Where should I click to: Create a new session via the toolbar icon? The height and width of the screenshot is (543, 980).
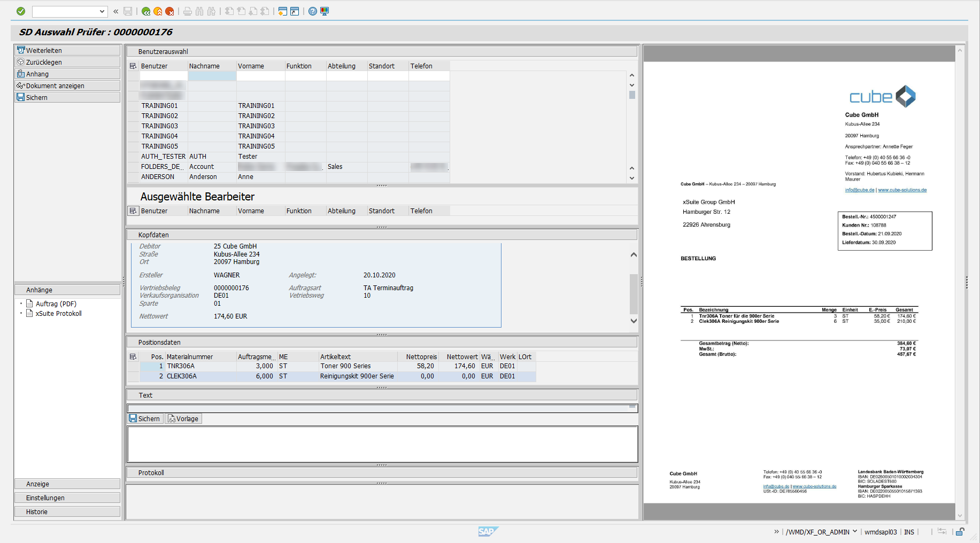[282, 11]
